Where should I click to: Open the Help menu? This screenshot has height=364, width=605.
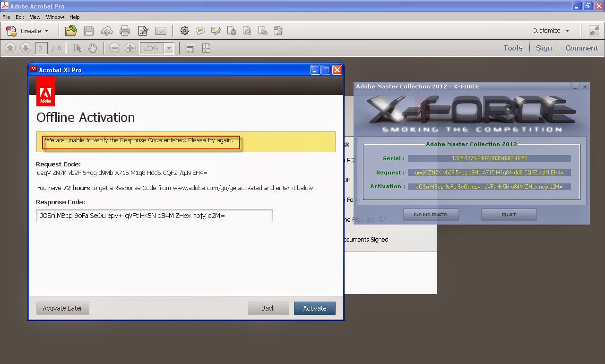(x=75, y=17)
